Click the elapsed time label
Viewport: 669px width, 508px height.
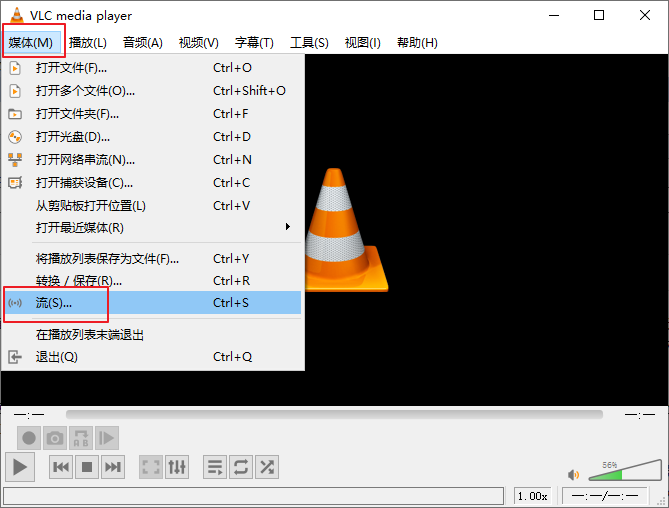coord(29,415)
